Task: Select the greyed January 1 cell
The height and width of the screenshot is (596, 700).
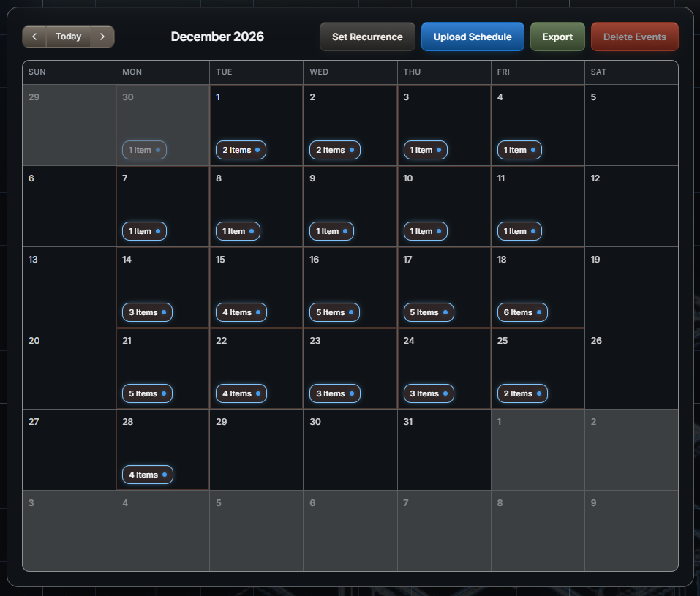Action: click(538, 450)
